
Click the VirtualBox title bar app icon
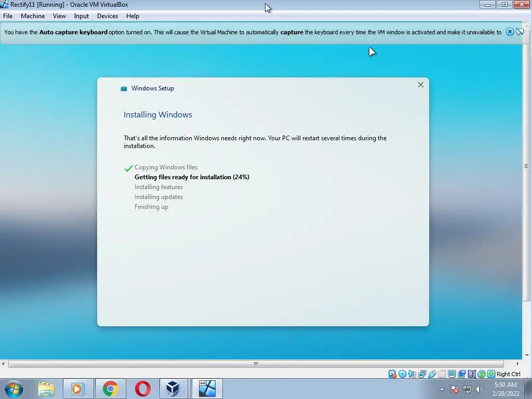click(x=4, y=4)
